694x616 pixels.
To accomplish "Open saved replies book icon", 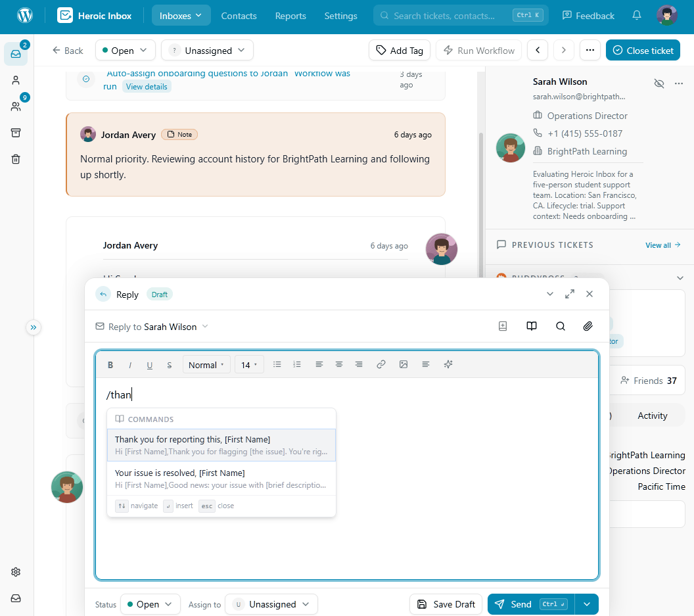I will point(532,326).
